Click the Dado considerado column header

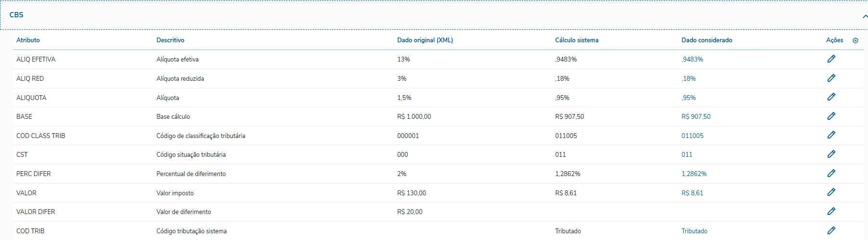[x=706, y=40]
